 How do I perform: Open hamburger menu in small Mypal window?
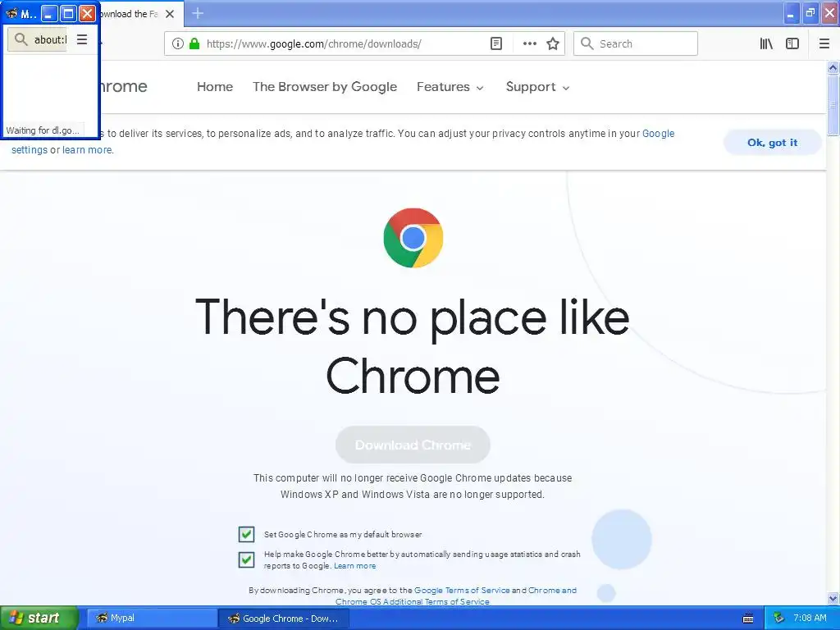(x=82, y=39)
